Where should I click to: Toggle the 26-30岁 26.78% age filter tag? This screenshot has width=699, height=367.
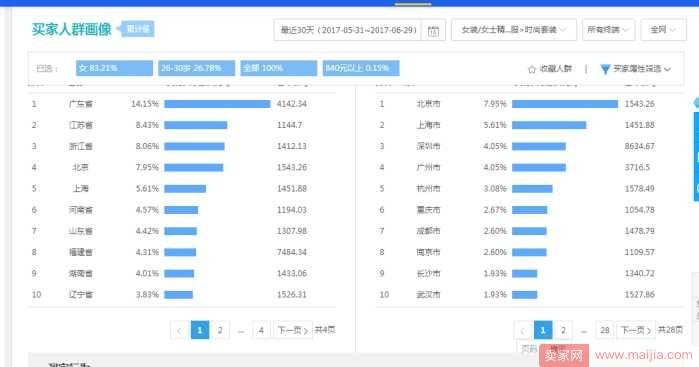[197, 68]
